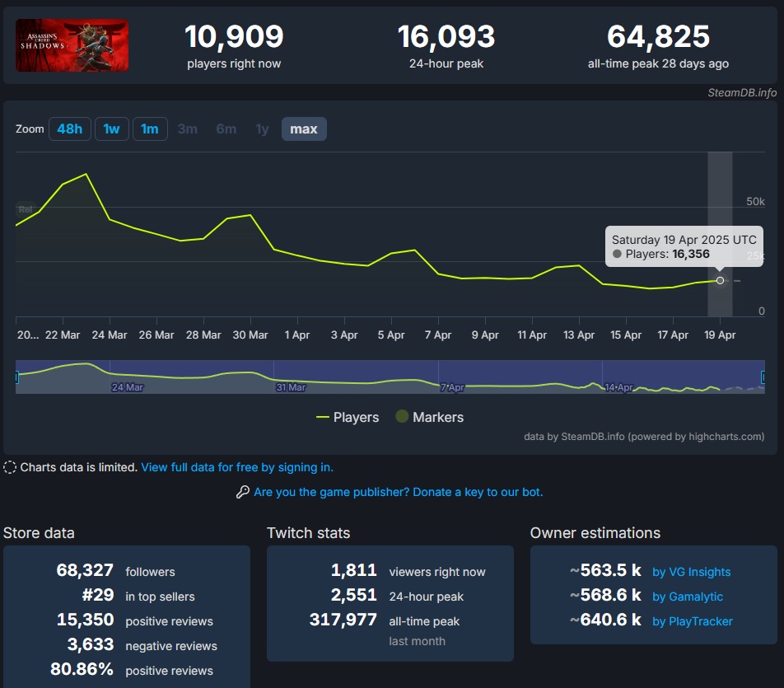
Task: Open the 'by Gamalytic' link
Action: [x=688, y=597]
